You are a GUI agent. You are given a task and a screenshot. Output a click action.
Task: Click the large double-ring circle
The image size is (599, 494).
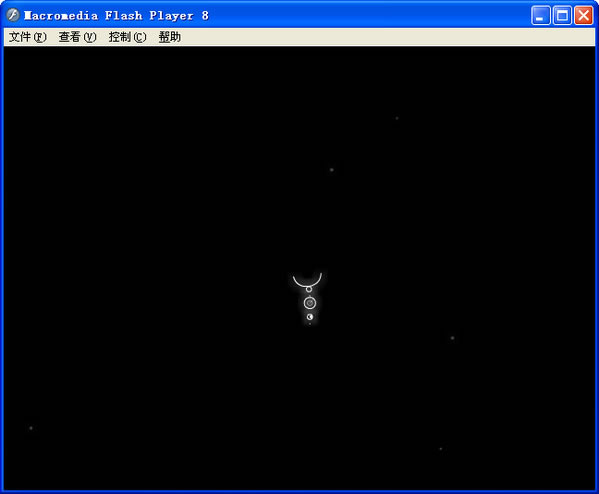(310, 303)
